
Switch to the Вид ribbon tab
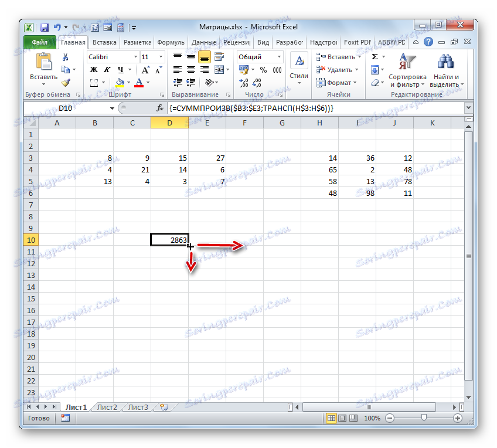tap(263, 42)
